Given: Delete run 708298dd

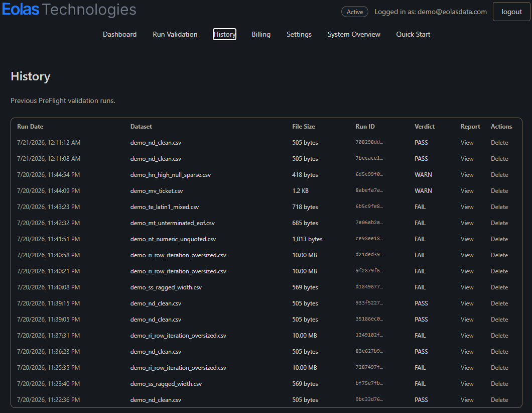Looking at the screenshot, I should pos(499,143).
